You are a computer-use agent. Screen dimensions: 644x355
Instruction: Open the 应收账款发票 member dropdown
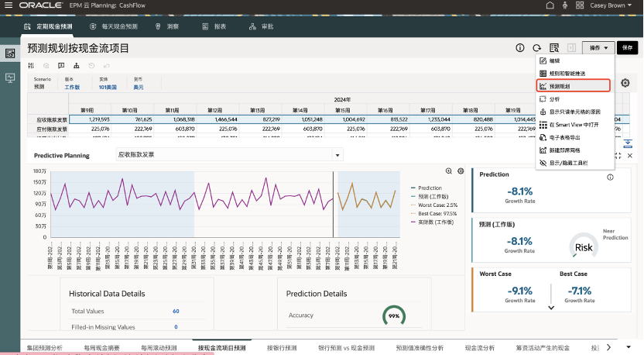point(337,155)
